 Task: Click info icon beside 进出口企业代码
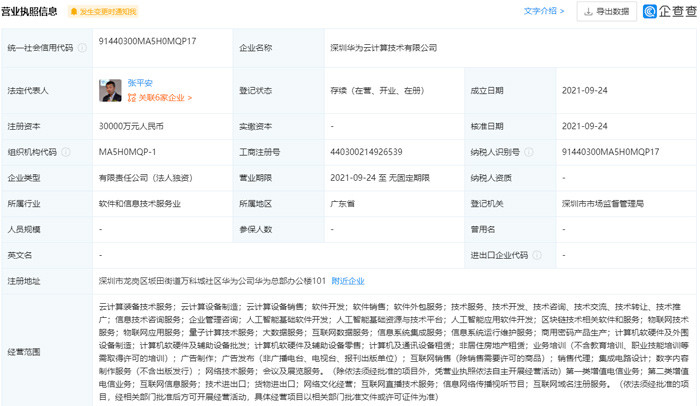click(538, 255)
